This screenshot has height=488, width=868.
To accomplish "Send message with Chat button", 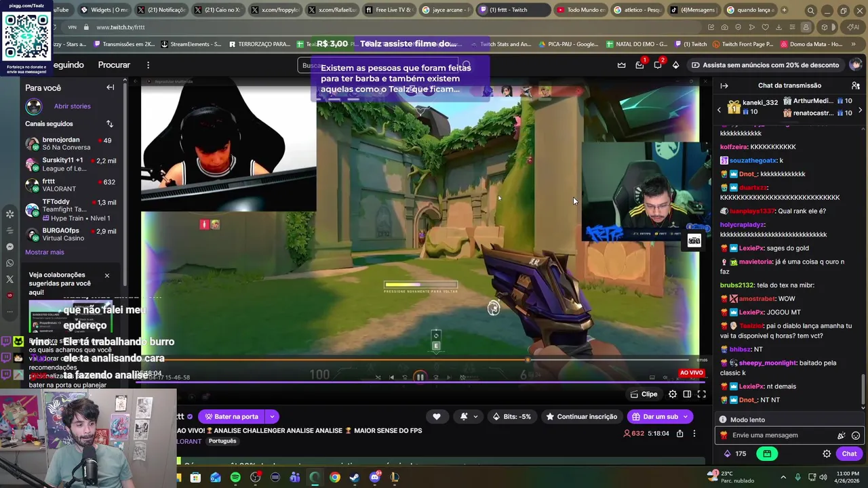I will pyautogui.click(x=849, y=454).
